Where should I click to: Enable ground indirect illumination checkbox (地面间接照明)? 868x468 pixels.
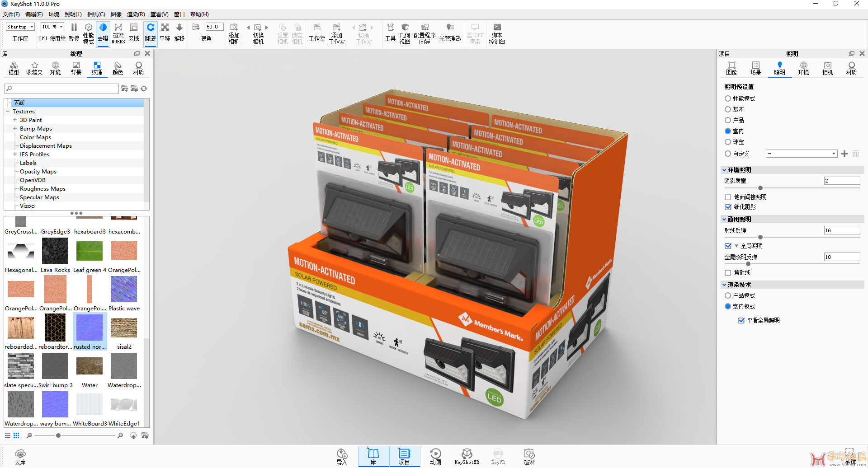[x=728, y=197]
